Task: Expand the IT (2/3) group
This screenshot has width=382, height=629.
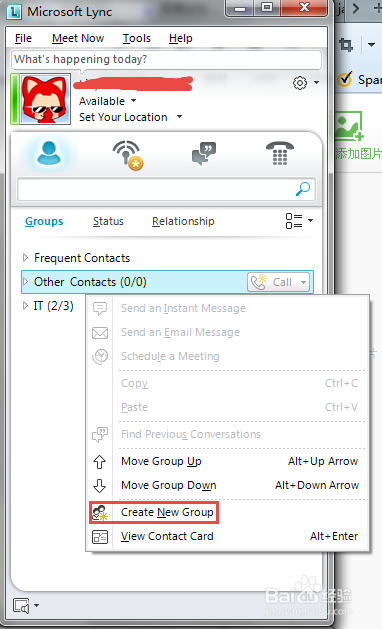Action: click(x=25, y=306)
